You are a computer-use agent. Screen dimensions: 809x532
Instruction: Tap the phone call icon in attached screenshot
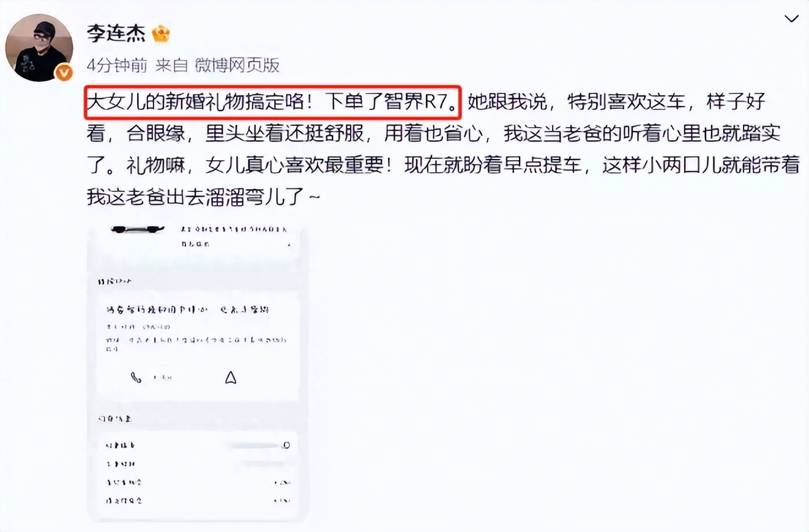136,377
